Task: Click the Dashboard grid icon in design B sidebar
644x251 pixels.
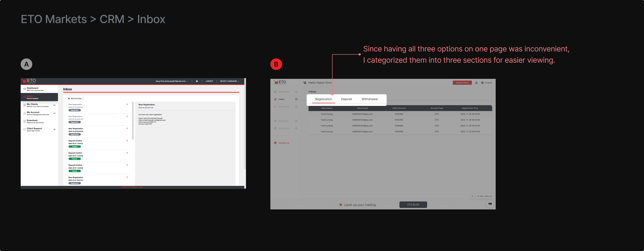Action: [x=275, y=92]
